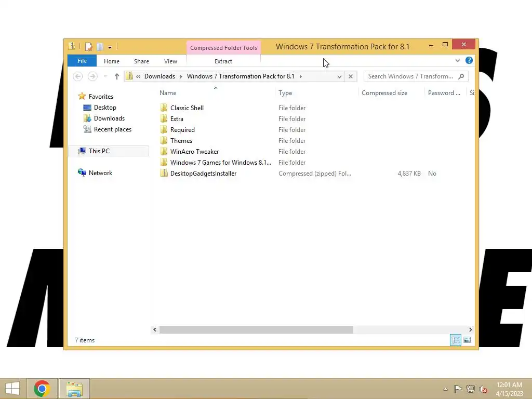Expand the arrow after the pack folder breadcrumb
The image size is (532, 399).
(x=301, y=76)
